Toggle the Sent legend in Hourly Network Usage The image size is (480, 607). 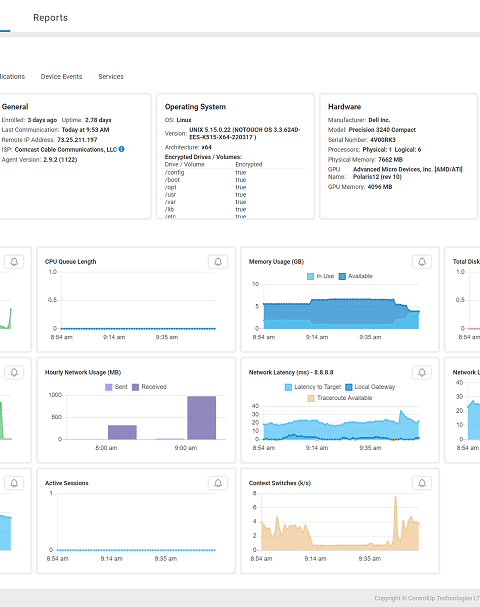tap(116, 387)
